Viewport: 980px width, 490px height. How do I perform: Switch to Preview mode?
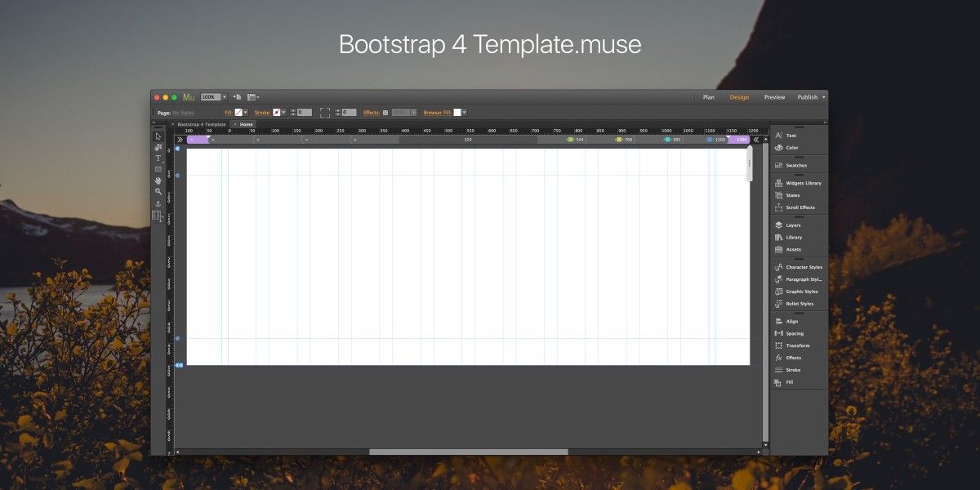tap(774, 97)
